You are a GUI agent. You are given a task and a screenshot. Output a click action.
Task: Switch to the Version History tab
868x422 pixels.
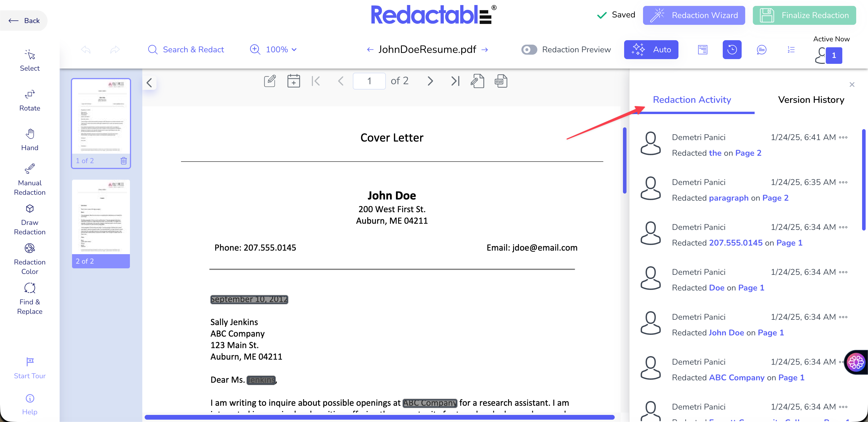point(811,100)
